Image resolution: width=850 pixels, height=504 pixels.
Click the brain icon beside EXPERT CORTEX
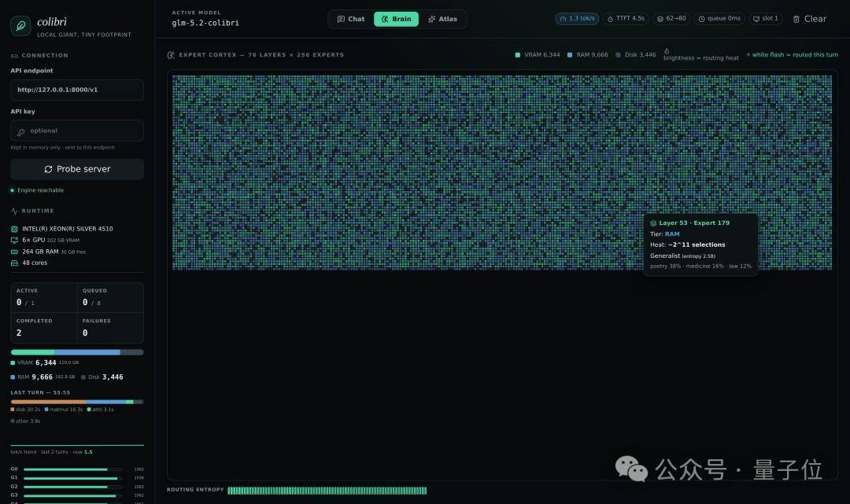click(x=171, y=55)
